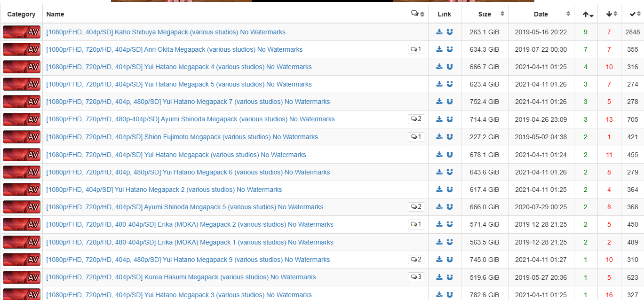This screenshot has width=644, height=300.
Task: View the 2 comments on Ayumi Shinoda Megapack 5
Action: [x=416, y=207]
